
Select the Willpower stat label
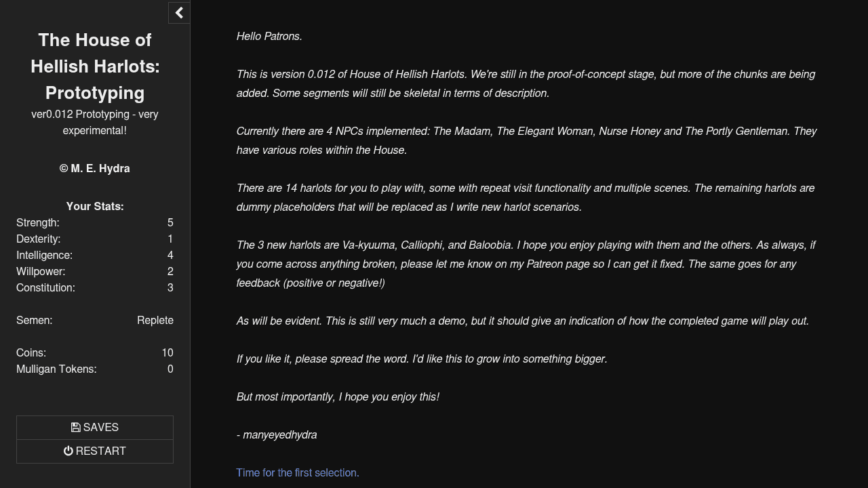[41, 271]
